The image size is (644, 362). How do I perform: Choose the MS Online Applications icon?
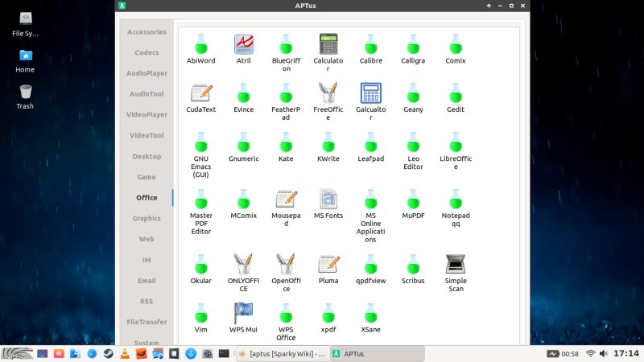[x=371, y=199]
